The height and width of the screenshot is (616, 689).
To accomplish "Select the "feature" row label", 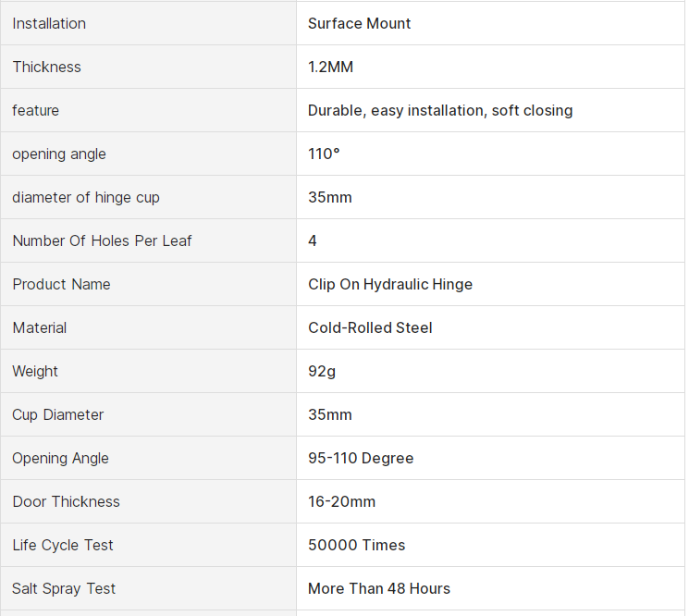I will [x=35, y=110].
